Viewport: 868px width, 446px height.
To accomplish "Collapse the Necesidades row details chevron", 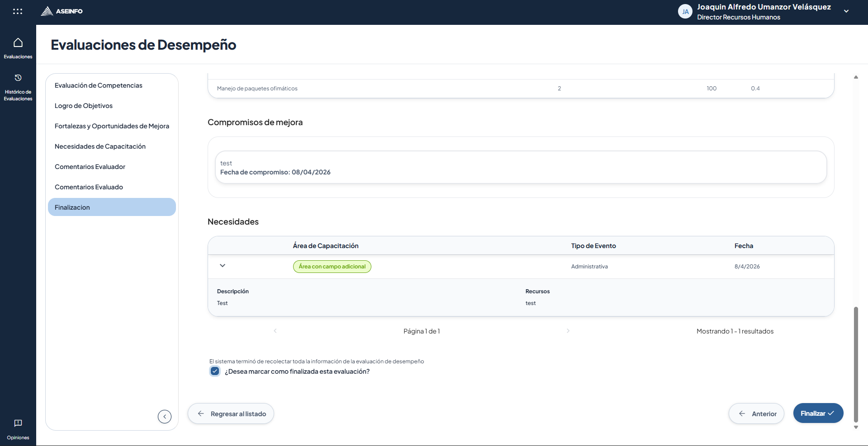I will tap(223, 266).
